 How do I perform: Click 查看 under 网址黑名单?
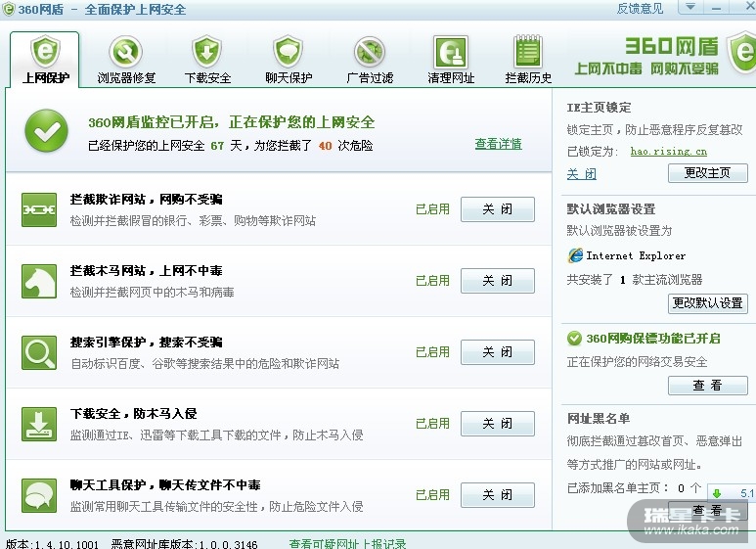(x=708, y=511)
